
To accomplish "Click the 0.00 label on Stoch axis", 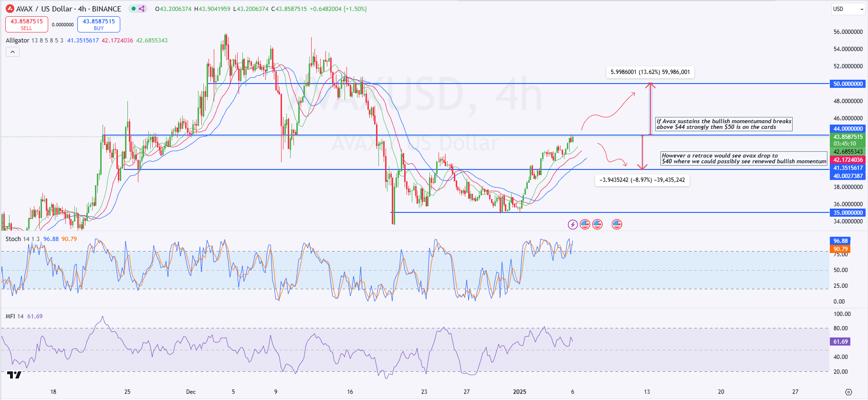I will [839, 302].
